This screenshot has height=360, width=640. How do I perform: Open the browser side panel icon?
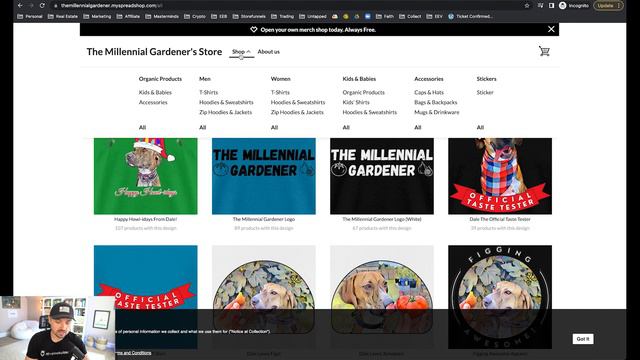coord(551,5)
